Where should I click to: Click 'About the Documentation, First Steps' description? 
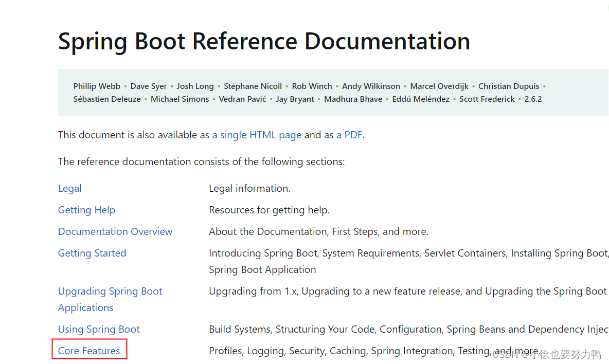click(318, 232)
